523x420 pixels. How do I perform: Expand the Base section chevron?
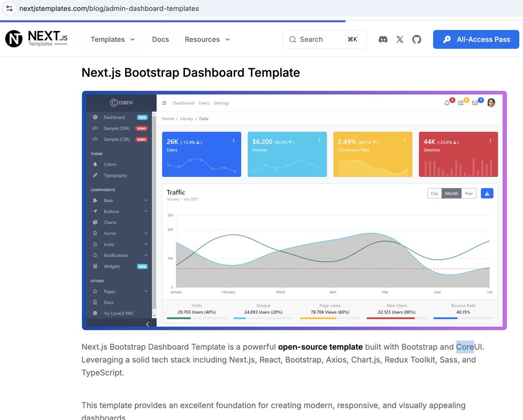(x=146, y=200)
